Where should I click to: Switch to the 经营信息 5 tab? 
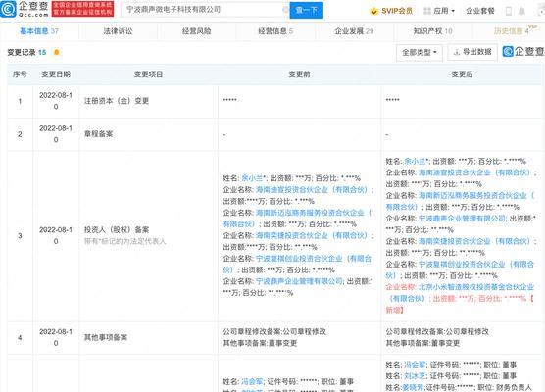275,31
